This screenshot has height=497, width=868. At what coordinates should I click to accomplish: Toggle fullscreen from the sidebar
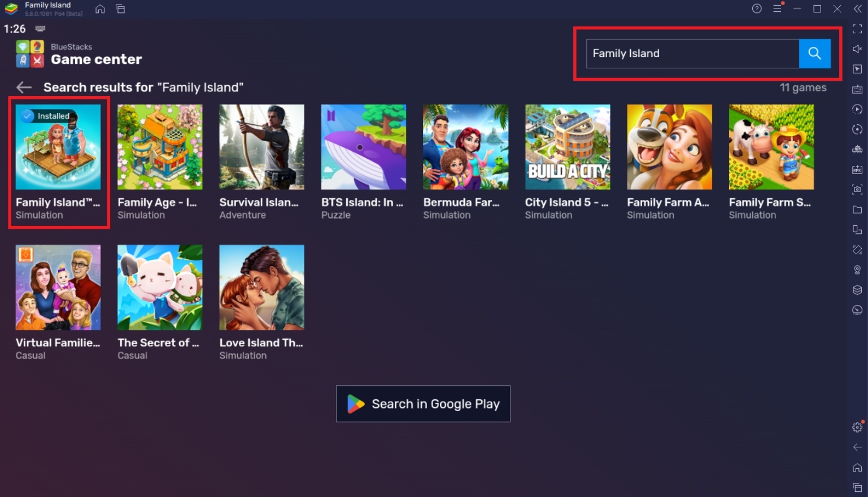click(857, 29)
